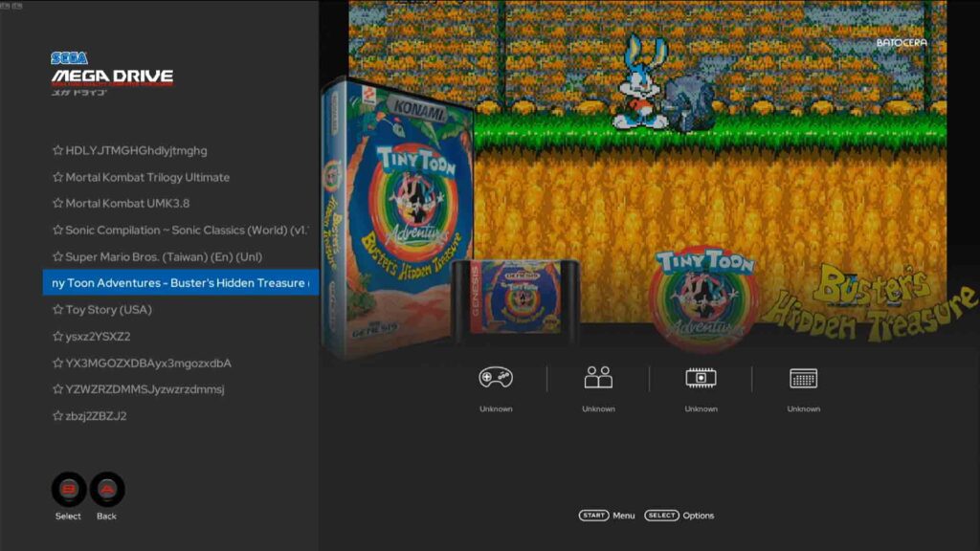Click the gamepad genre icon
The width and height of the screenshot is (980, 551).
coord(496,377)
